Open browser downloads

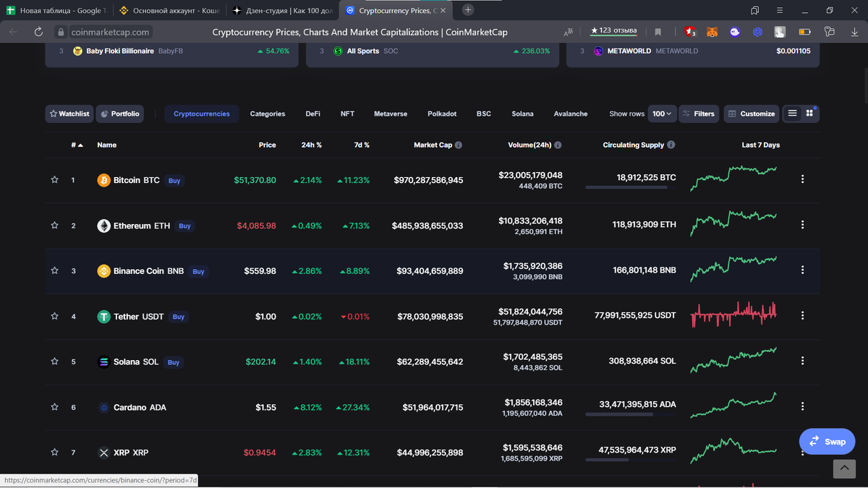tap(853, 32)
